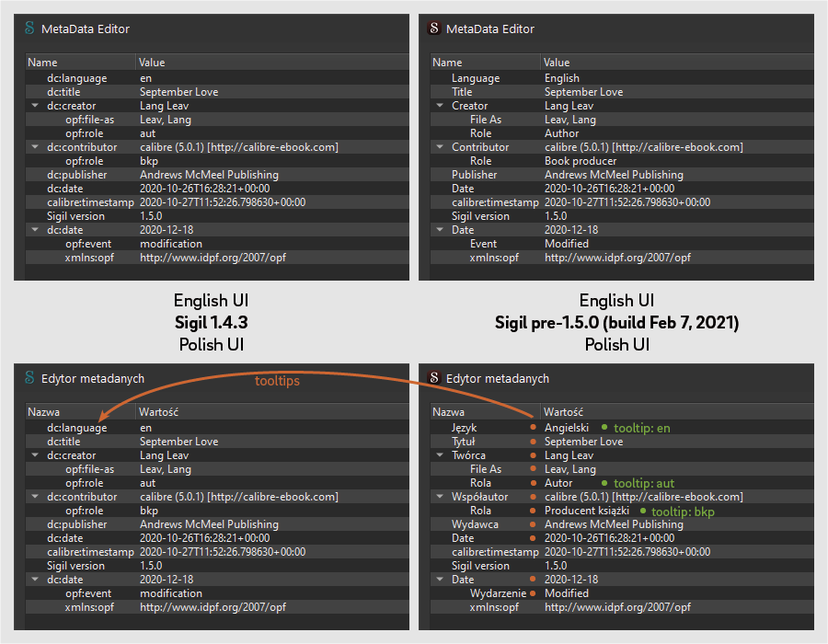Screen dimensions: 828x644
Task: Click the teal Sigil icon beside the English MetaData Editor title
Action: (x=29, y=28)
